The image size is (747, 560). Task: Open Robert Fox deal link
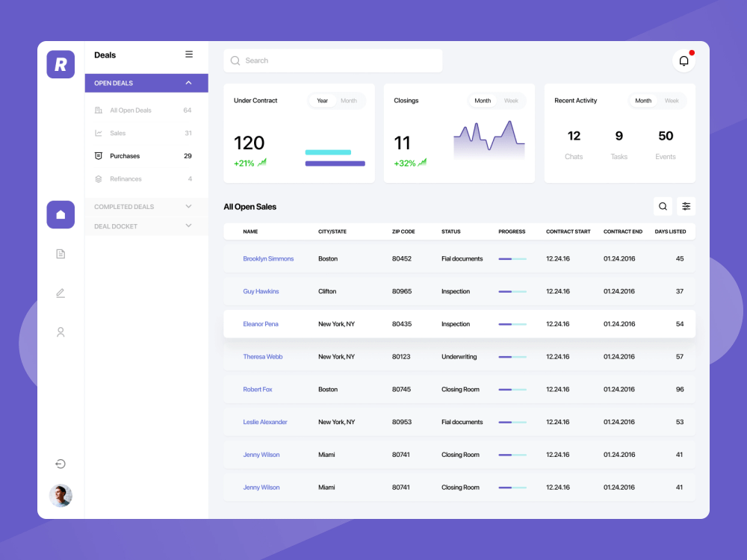(257, 390)
